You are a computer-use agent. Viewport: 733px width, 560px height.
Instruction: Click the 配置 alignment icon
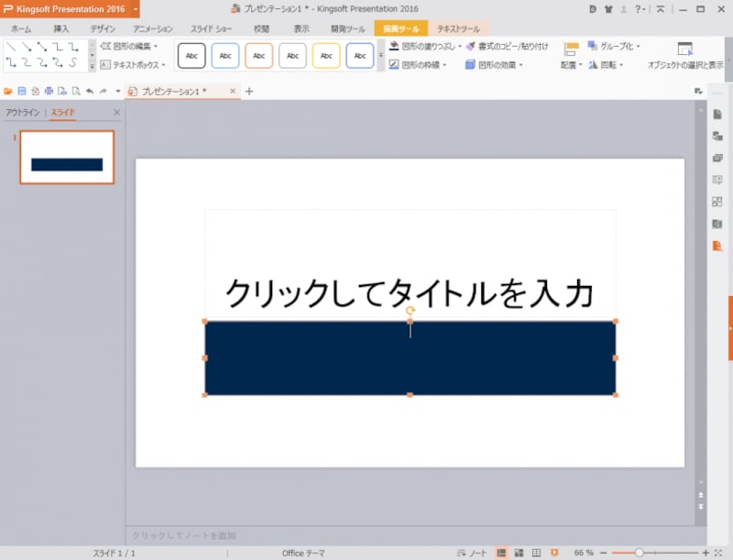pyautogui.click(x=572, y=55)
